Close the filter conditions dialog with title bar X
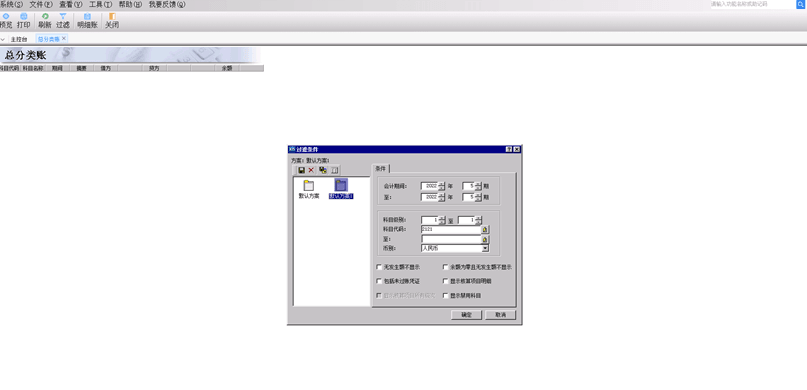The height and width of the screenshot is (390, 807). (x=516, y=149)
